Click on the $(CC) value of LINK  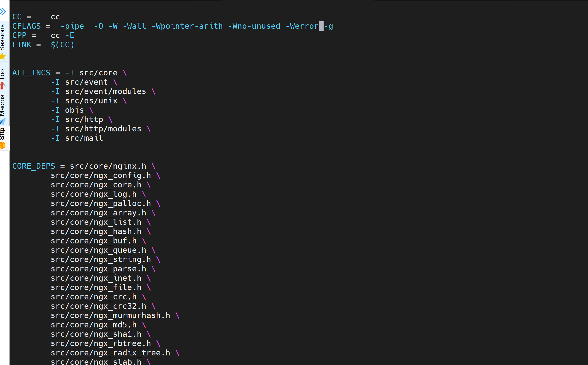click(62, 45)
